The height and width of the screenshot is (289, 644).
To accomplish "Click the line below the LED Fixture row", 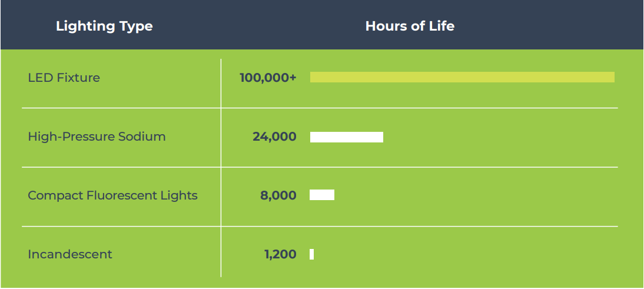I will tap(320, 108).
